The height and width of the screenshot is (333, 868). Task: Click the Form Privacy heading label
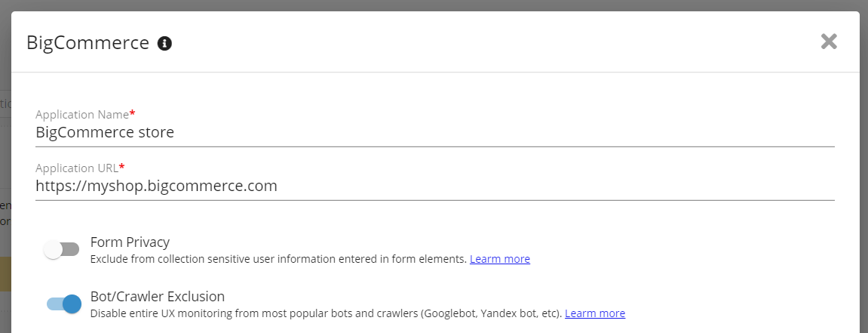click(x=130, y=242)
